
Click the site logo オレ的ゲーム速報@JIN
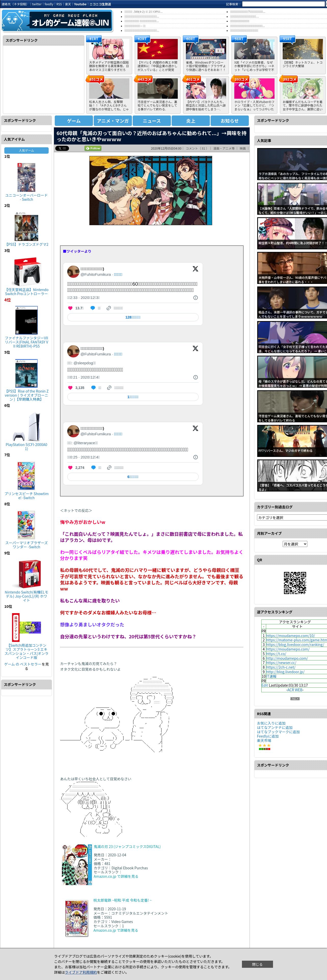coord(57,20)
